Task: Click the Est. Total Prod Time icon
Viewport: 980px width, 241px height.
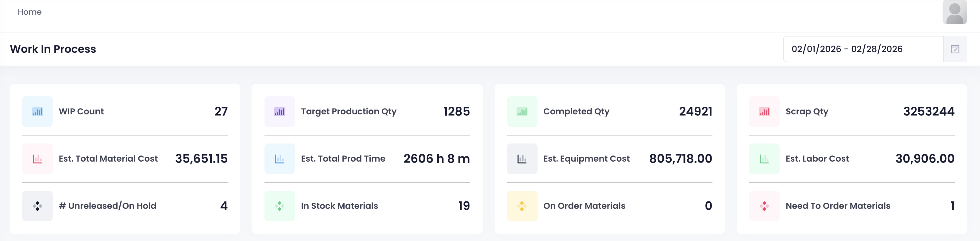Action: tap(280, 159)
